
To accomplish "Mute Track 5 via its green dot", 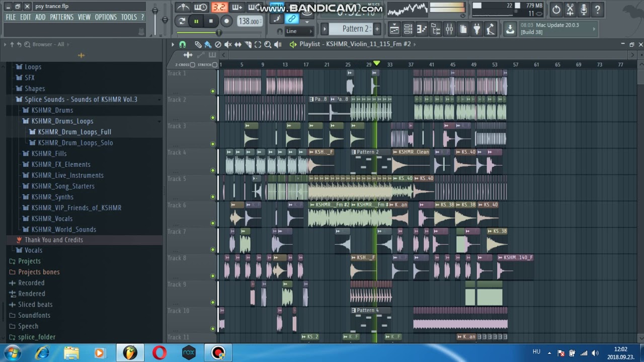I will (213, 197).
